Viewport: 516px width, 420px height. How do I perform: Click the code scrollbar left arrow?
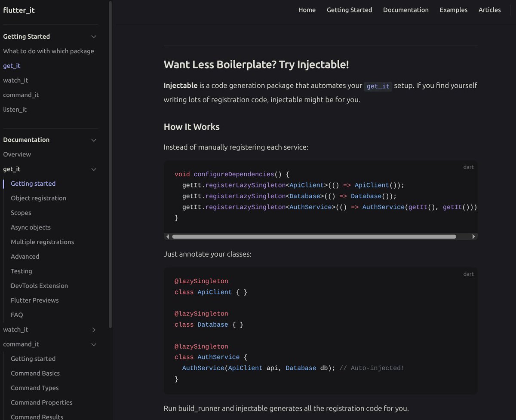coord(167,236)
